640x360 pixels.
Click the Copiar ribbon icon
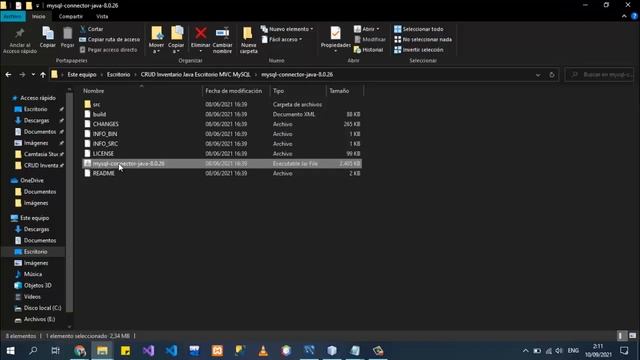[48, 34]
